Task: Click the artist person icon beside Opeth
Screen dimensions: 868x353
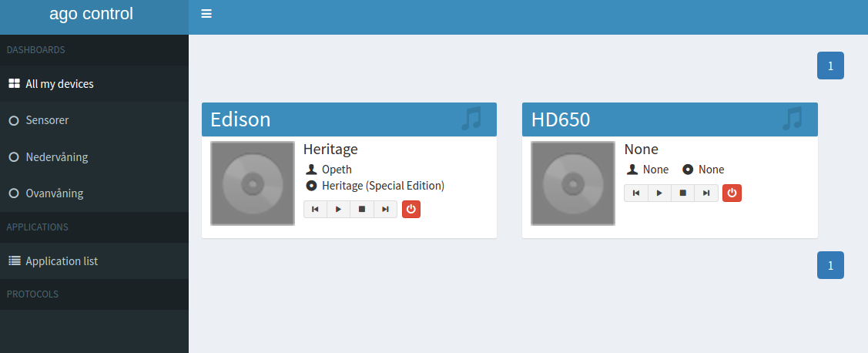Action: coord(311,169)
